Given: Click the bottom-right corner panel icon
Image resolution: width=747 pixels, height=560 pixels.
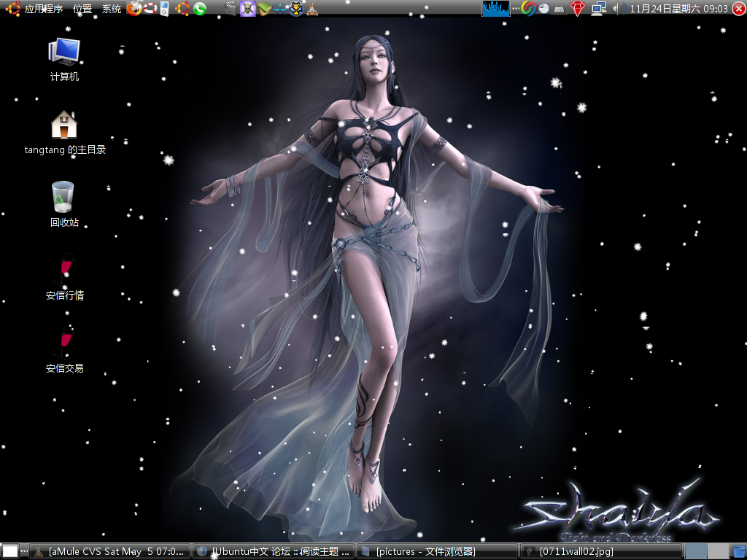Looking at the screenshot, I should pos(738,551).
